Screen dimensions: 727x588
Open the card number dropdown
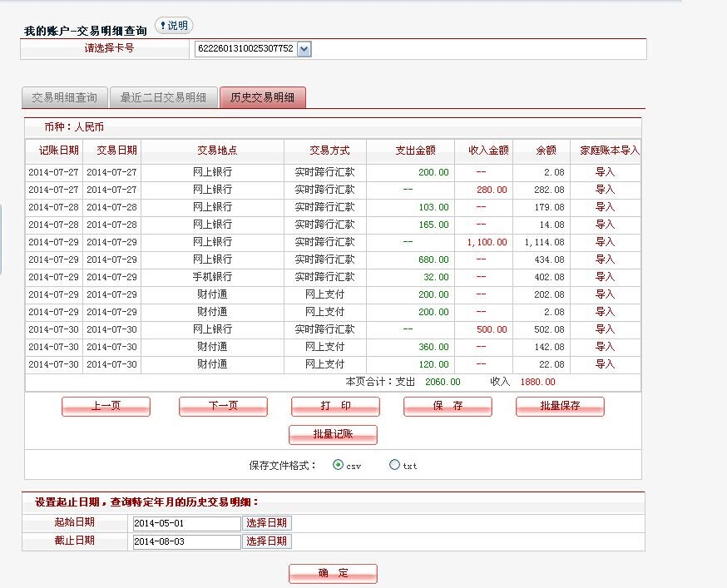pos(304,49)
